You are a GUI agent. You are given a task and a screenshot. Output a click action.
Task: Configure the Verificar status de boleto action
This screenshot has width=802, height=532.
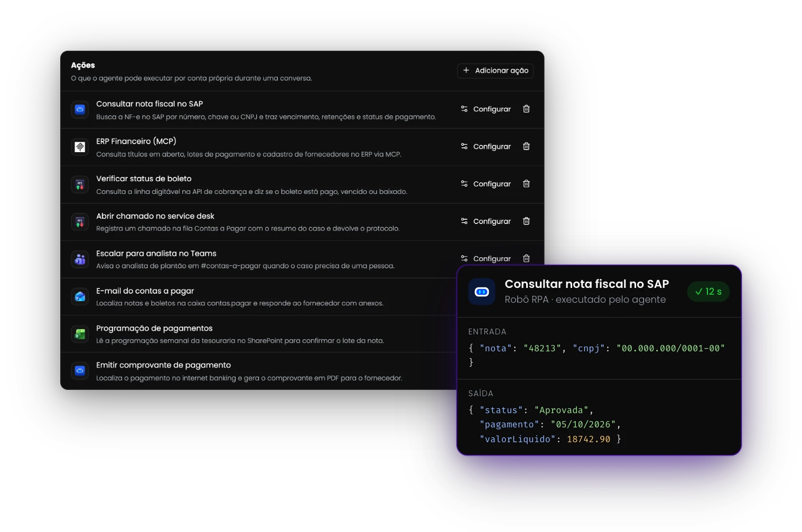click(486, 184)
